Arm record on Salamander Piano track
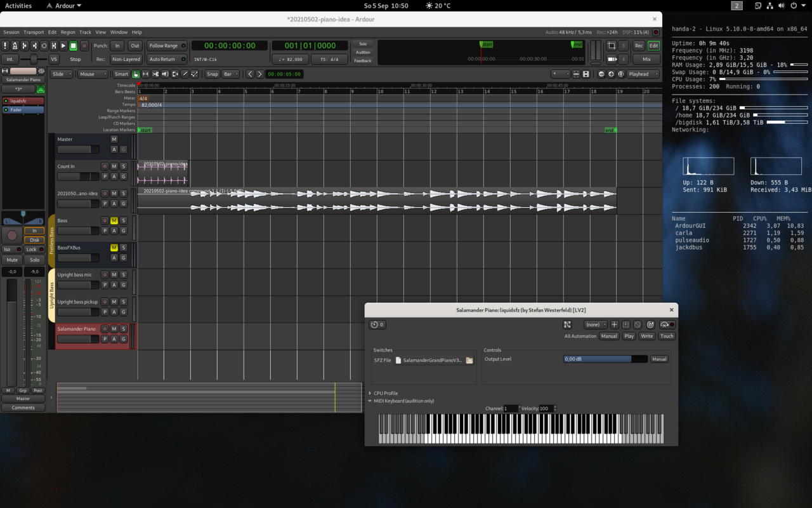812x508 pixels. point(105,329)
